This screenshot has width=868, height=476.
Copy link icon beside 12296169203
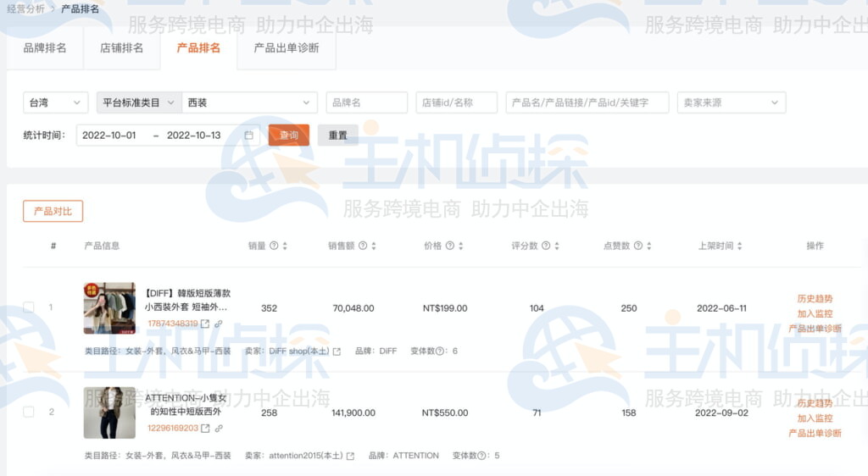[219, 429]
